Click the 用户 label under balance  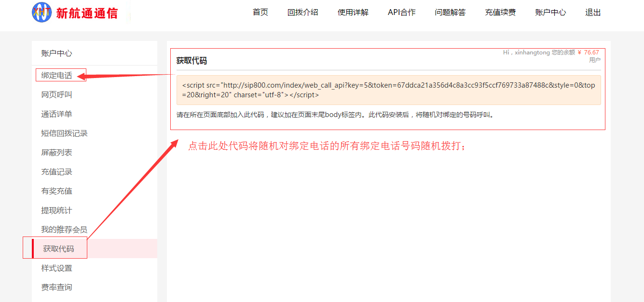[595, 60]
